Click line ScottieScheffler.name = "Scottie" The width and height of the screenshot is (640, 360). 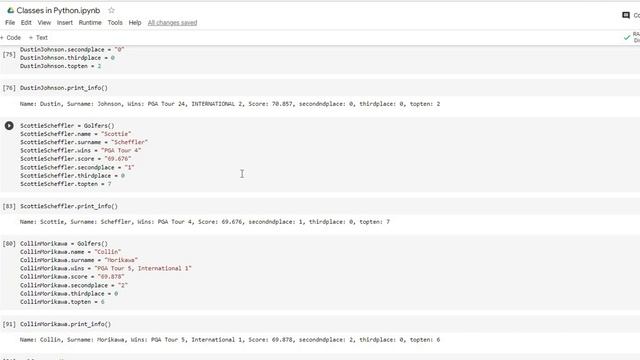76,134
